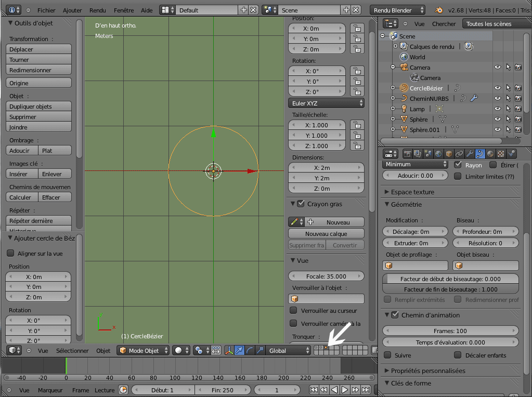532x397 pixels.
Task: Open the Marqueur menu in timeline
Action: [x=50, y=390]
